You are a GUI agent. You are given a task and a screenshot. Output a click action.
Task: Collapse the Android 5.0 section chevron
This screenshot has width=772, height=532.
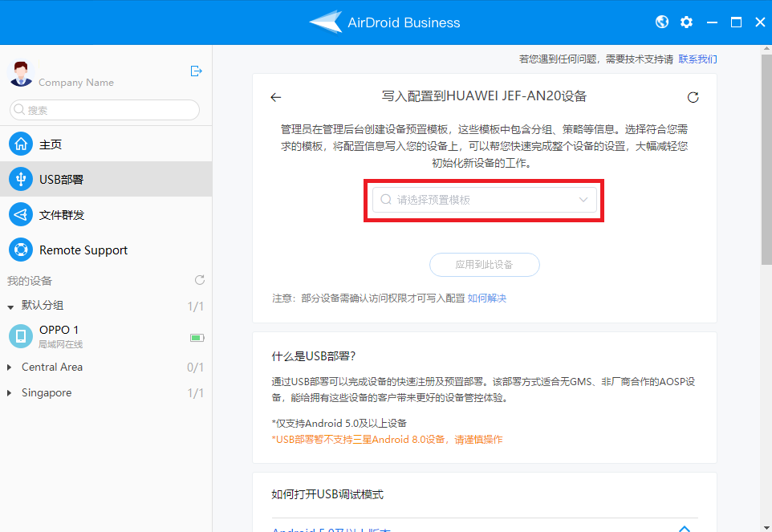point(685,529)
